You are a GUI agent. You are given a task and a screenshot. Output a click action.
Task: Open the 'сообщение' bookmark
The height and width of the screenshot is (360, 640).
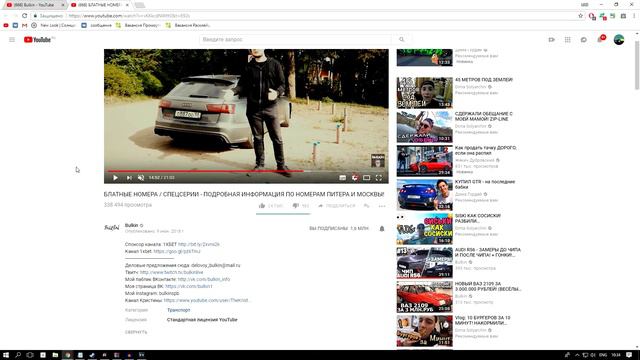click(x=96, y=25)
